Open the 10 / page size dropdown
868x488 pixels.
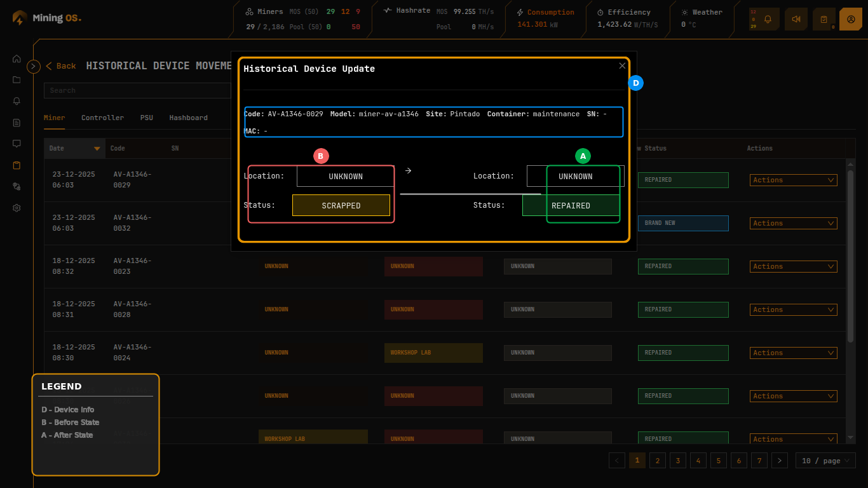[x=825, y=461]
